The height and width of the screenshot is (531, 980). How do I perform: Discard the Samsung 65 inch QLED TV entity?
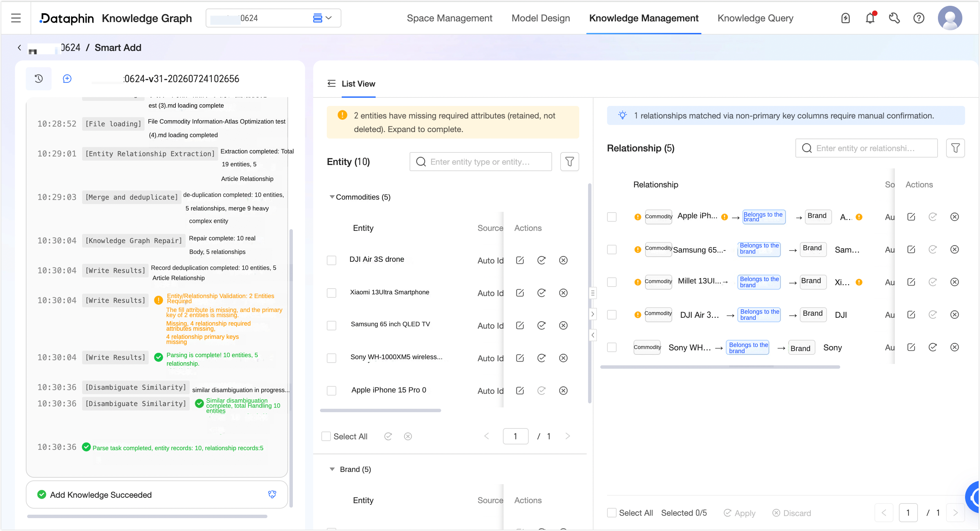tap(563, 326)
